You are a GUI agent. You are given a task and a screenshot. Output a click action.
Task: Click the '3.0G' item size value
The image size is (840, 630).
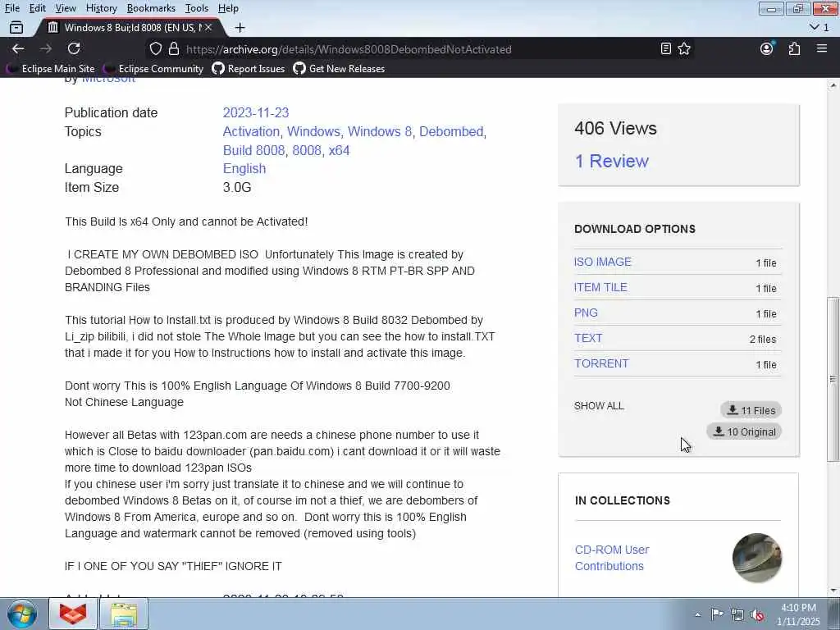click(237, 188)
